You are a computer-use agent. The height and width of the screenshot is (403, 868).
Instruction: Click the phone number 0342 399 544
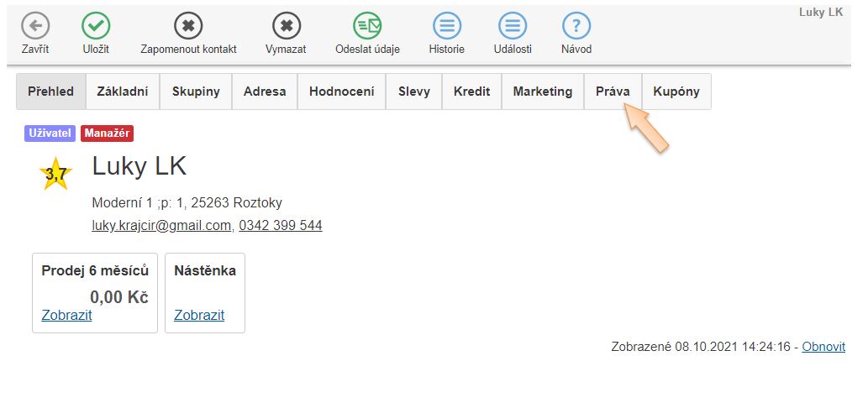[280, 226]
